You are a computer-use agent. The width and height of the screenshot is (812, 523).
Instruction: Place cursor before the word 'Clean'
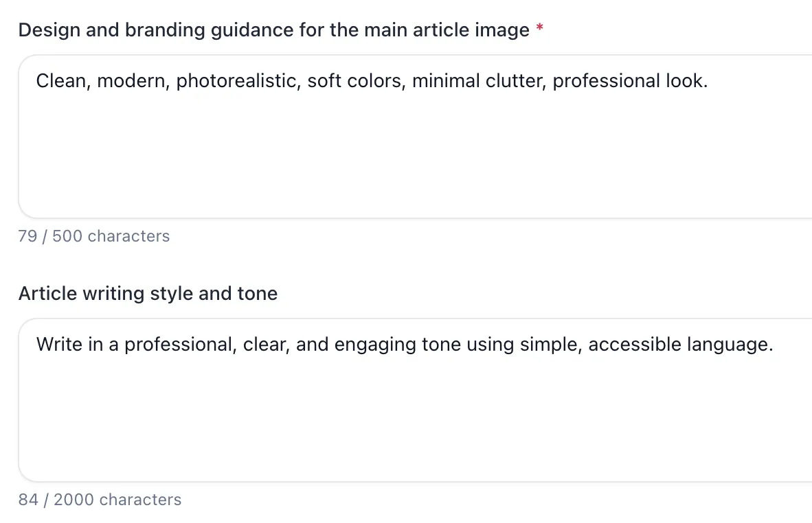36,80
